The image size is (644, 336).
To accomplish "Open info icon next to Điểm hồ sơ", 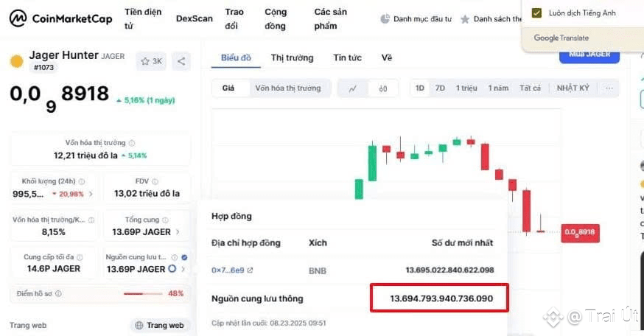I will (58, 294).
